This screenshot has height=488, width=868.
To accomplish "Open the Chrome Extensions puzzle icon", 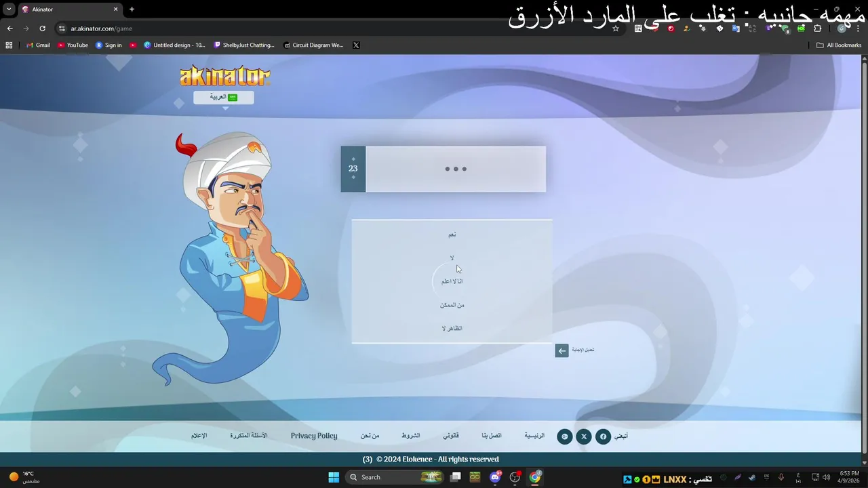I will [x=817, y=28].
